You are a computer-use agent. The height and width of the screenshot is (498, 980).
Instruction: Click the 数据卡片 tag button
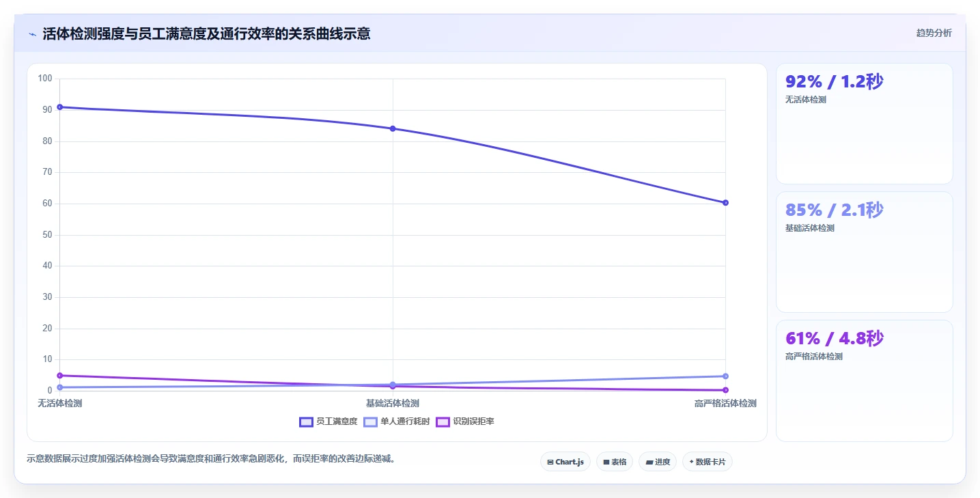click(x=708, y=462)
